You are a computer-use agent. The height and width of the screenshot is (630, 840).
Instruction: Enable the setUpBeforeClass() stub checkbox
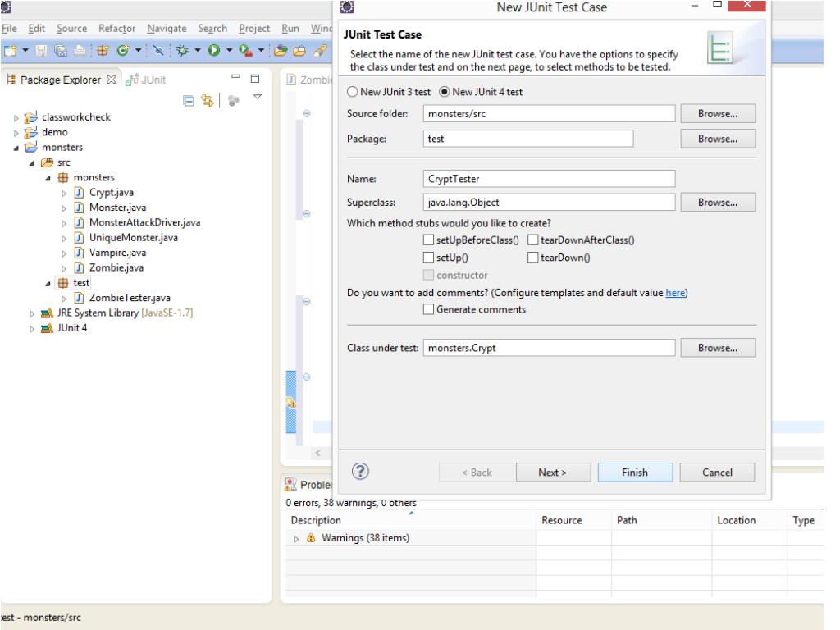tap(428, 240)
